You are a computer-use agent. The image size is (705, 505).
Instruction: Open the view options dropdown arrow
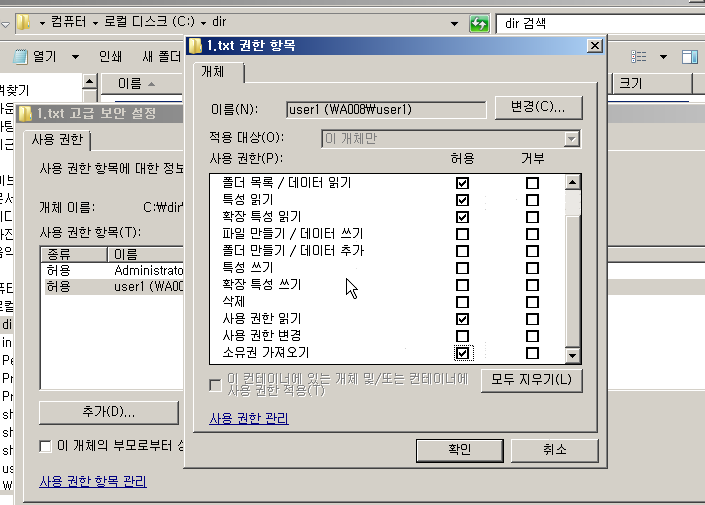coord(663,57)
